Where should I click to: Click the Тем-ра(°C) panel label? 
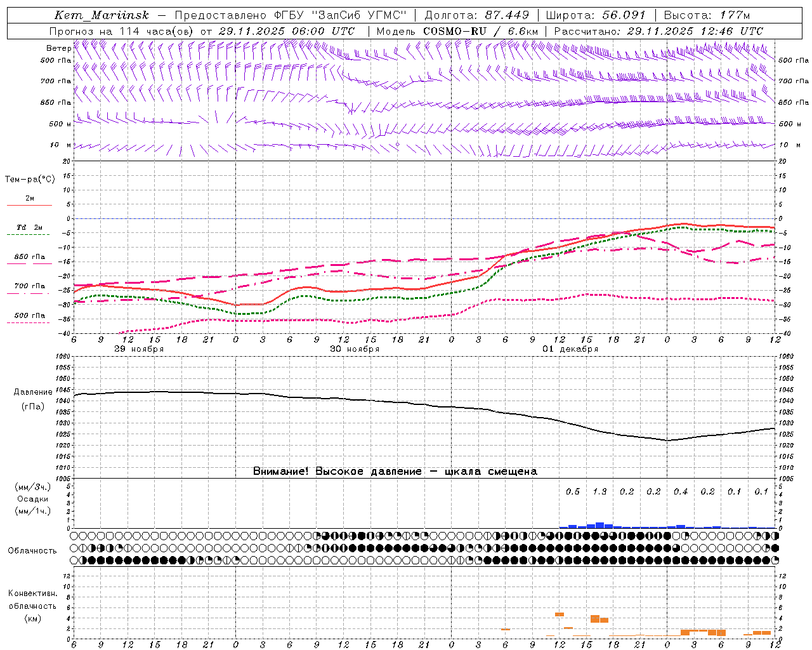30,180
